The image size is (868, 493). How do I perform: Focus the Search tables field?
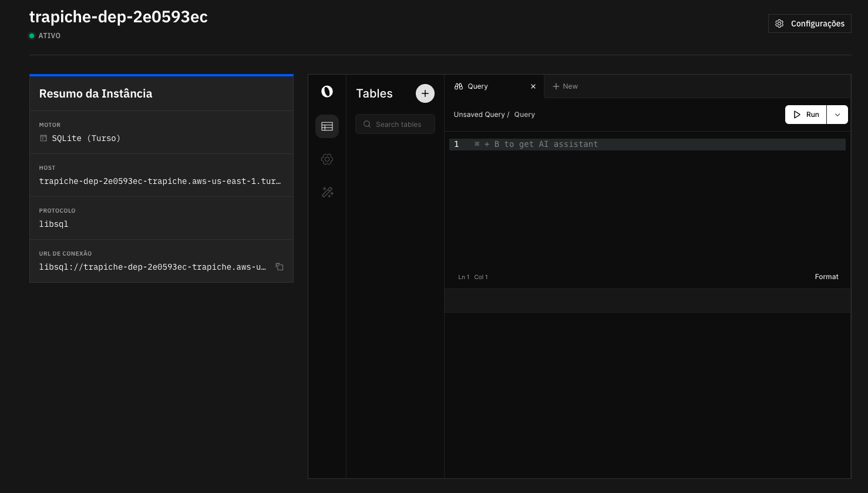click(398, 124)
